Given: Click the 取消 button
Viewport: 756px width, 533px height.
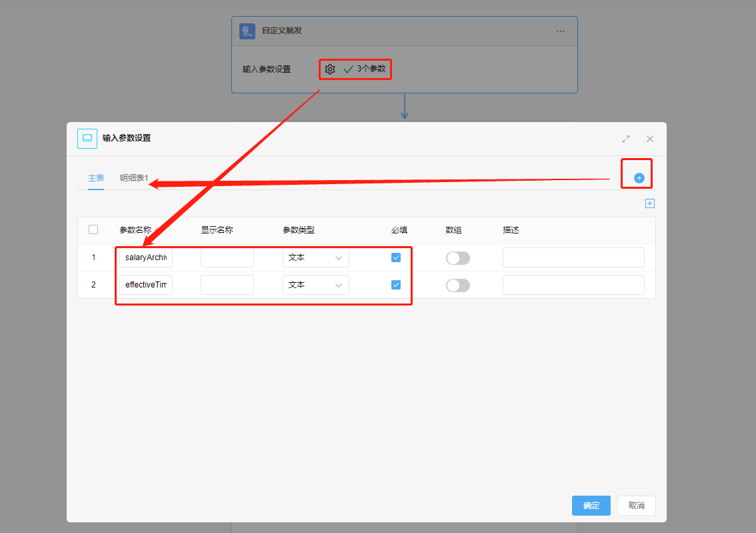Looking at the screenshot, I should (x=637, y=506).
